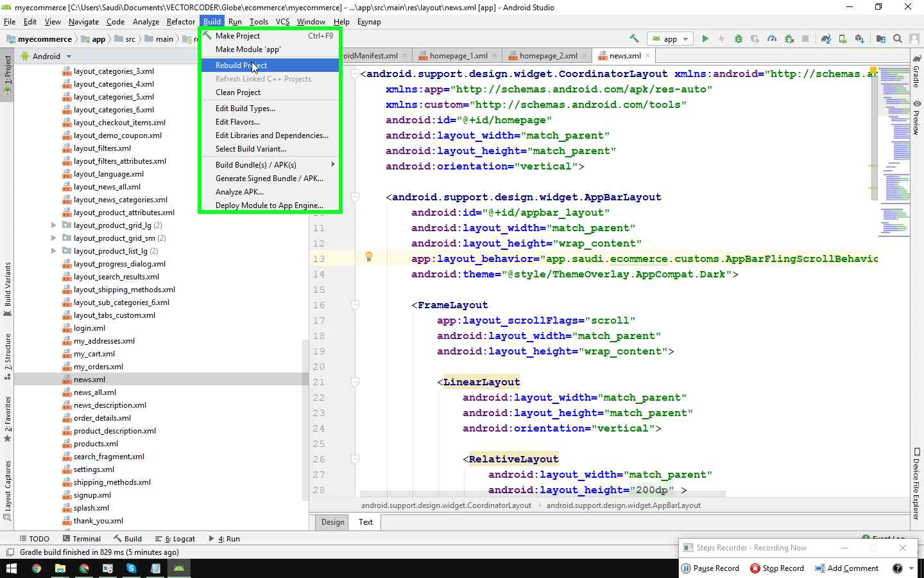924x578 pixels.
Task: Click the lightbulb intention icon on line 13
Action: pyautogui.click(x=369, y=257)
